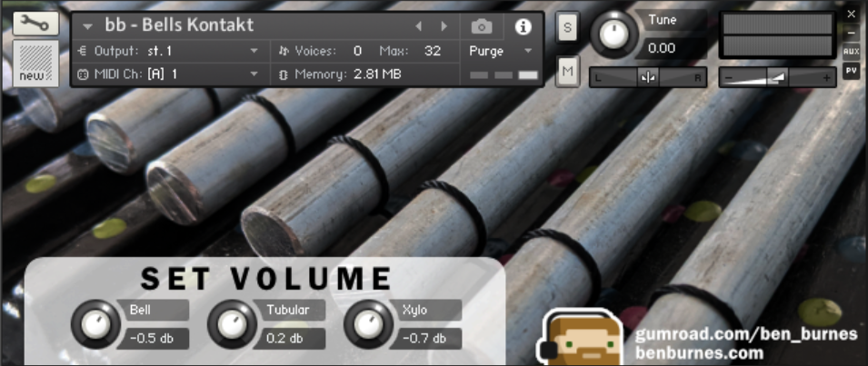Click the Tune knob
This screenshot has height=366, width=868.
click(x=614, y=35)
